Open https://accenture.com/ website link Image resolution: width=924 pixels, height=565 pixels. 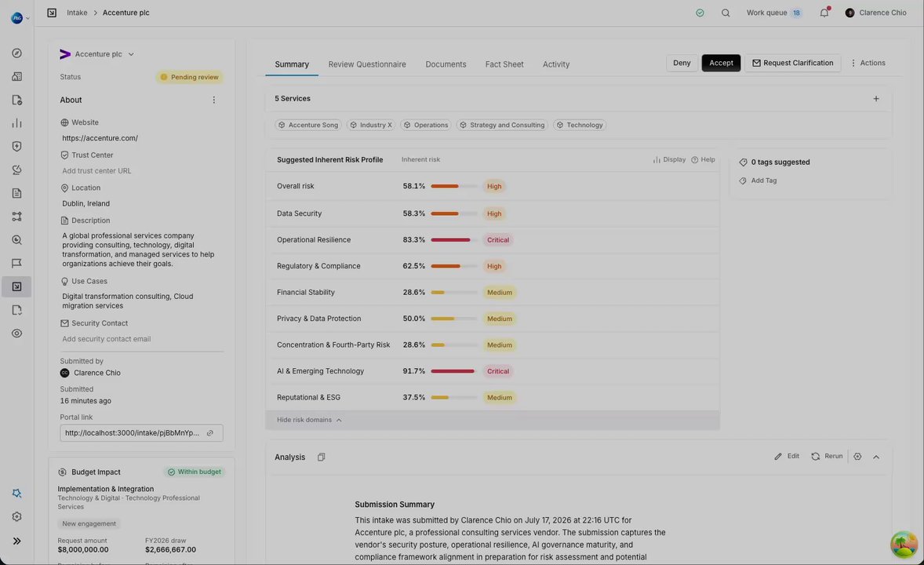coord(100,138)
